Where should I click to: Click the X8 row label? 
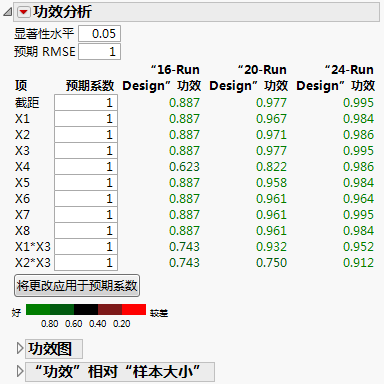click(22, 231)
